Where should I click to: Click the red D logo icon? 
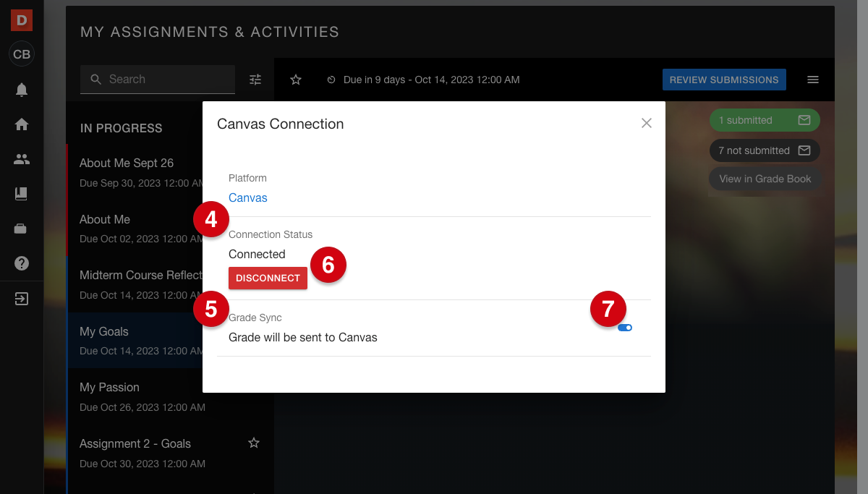[22, 20]
